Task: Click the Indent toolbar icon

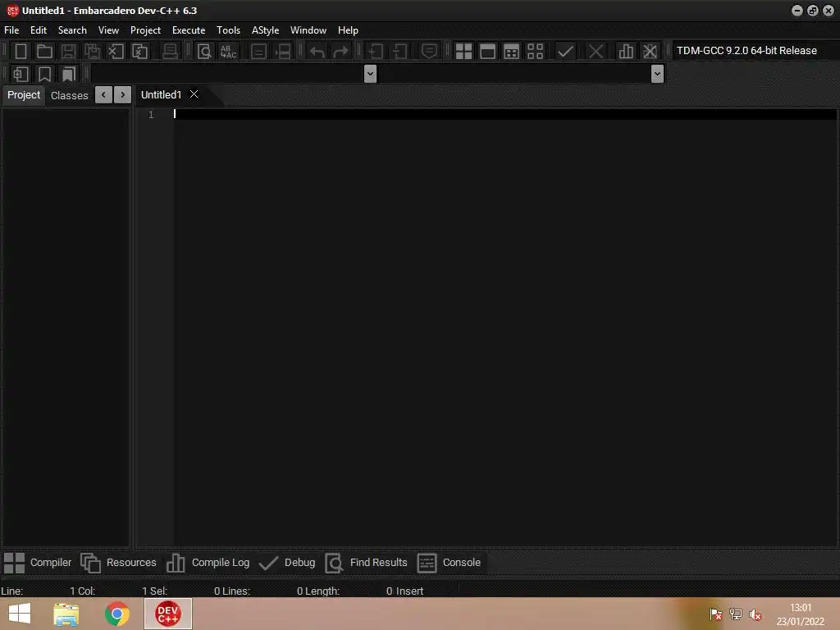Action: tap(376, 52)
